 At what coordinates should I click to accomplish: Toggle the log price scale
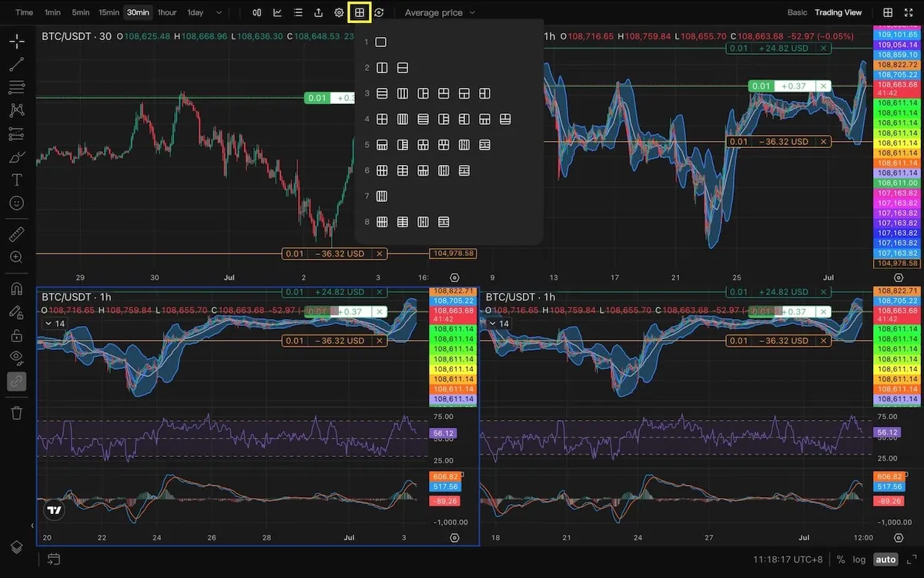[859, 560]
